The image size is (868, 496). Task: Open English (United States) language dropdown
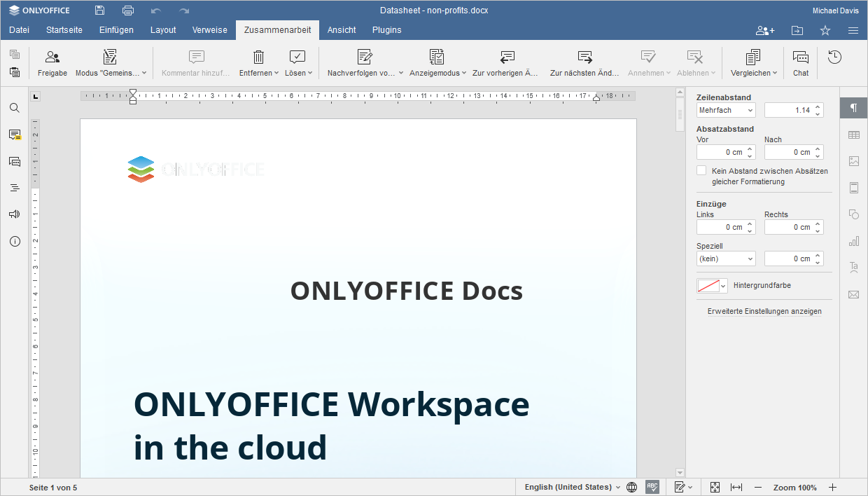(x=573, y=487)
